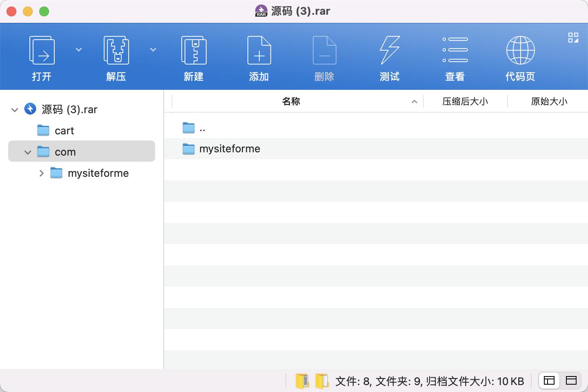This screenshot has width=588, height=392.
Task: Add files using the 添加 tool
Action: point(259,57)
